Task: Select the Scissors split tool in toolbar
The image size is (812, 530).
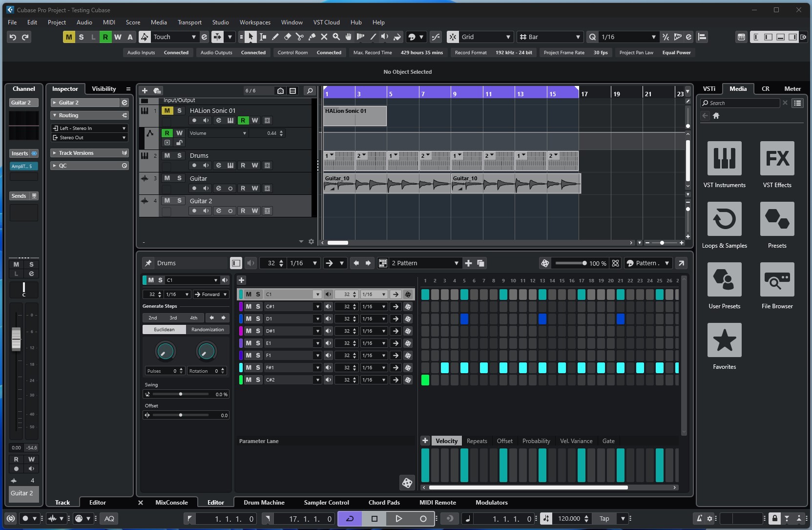Action: point(300,37)
